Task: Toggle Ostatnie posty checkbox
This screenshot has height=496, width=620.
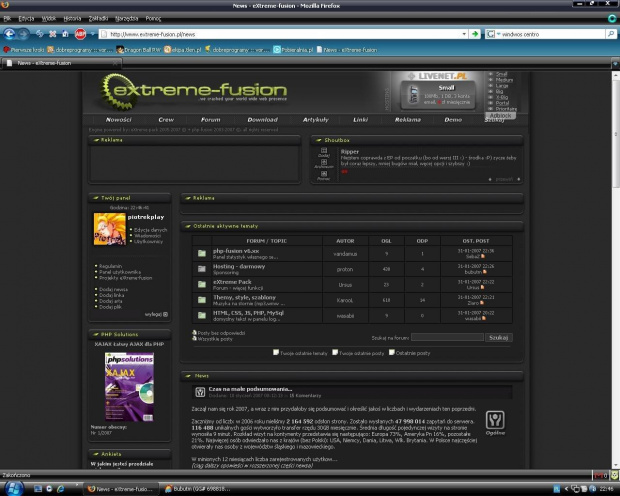Action: click(x=392, y=352)
